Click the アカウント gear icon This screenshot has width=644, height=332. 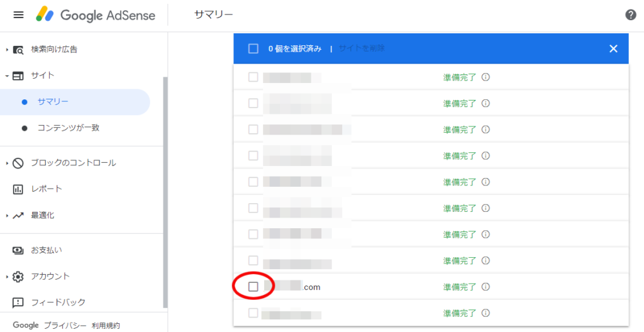click(18, 277)
